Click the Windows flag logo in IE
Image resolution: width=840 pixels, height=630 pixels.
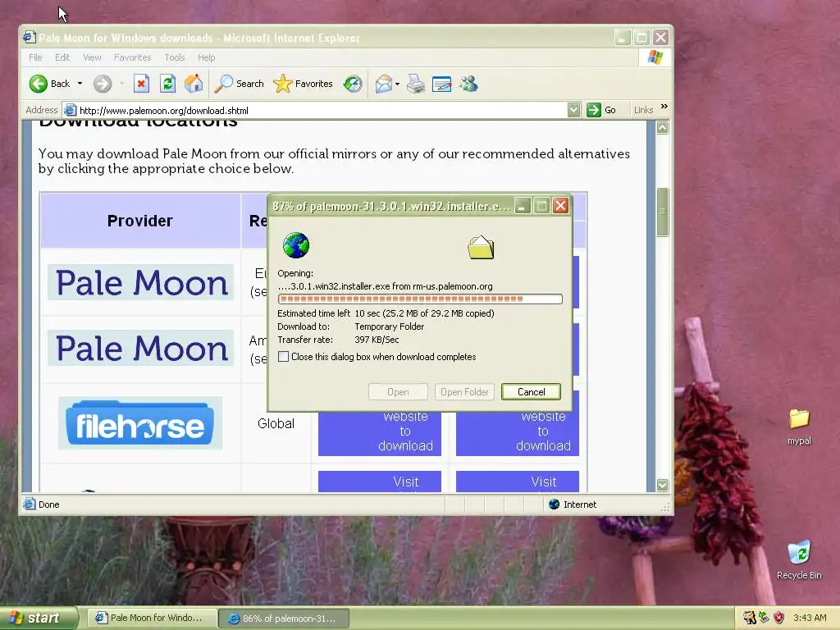click(x=655, y=57)
